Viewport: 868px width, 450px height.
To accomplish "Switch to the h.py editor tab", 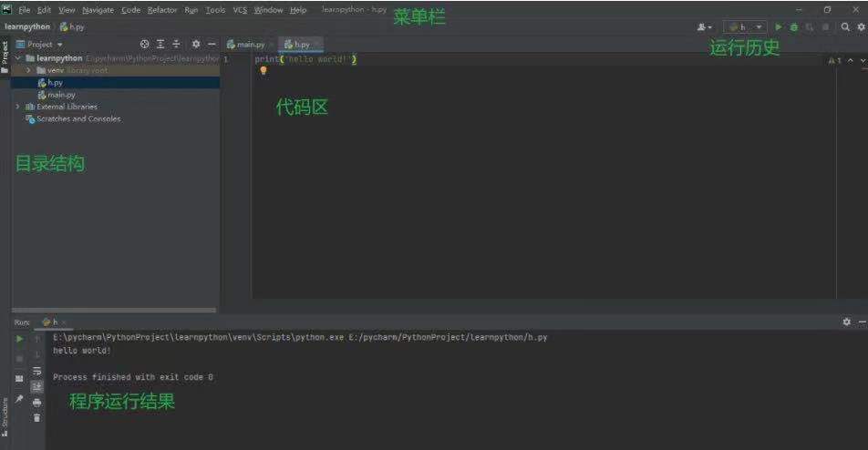I will 299,45.
